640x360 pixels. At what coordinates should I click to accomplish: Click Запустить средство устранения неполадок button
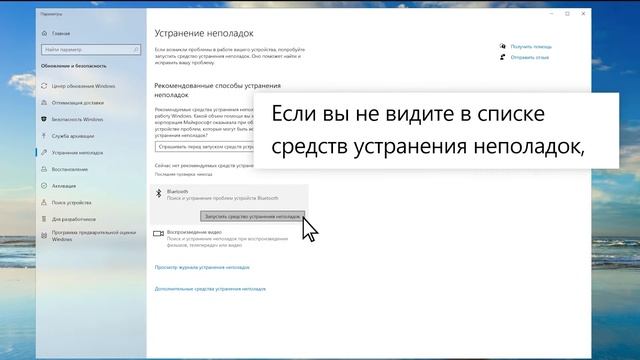252,216
